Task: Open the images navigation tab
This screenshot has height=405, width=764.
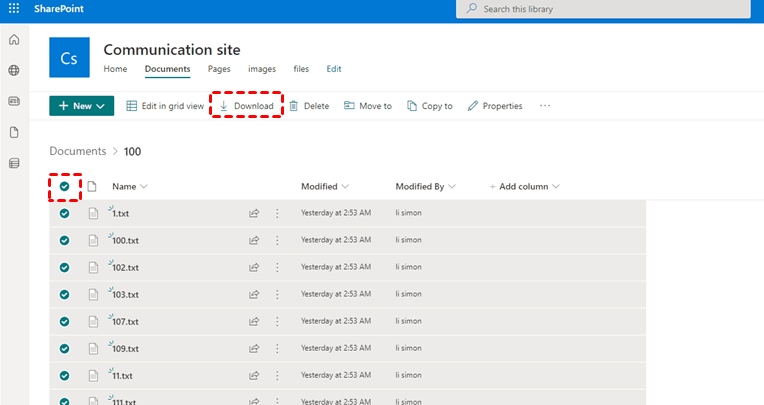Action: tap(262, 69)
